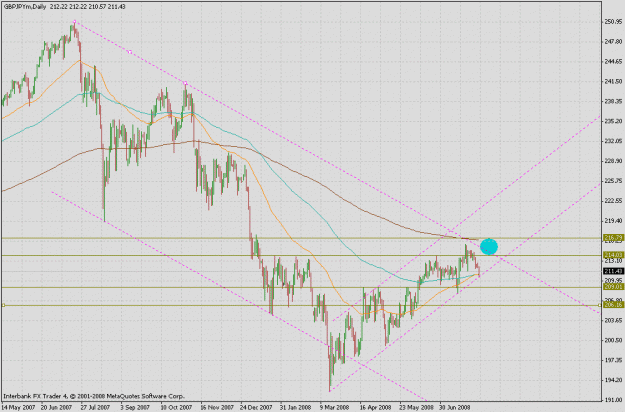Click the 225.75 price axis label
Image resolution: width=625 pixels, height=412 pixels.
613,180
